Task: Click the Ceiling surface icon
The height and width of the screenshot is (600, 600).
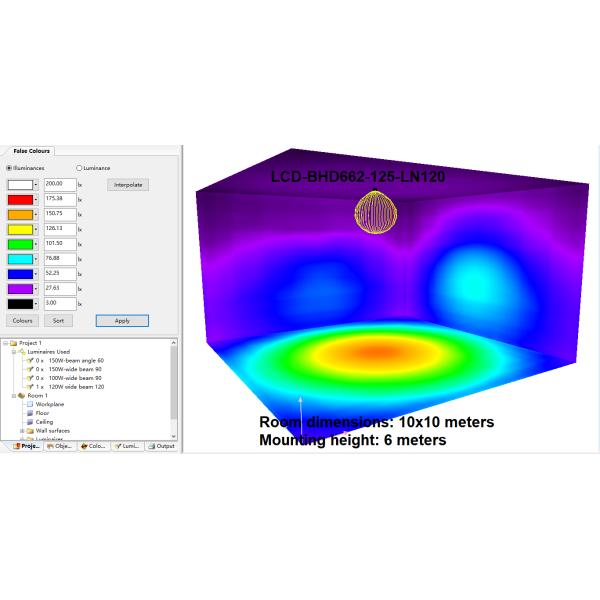Action: pyautogui.click(x=30, y=422)
